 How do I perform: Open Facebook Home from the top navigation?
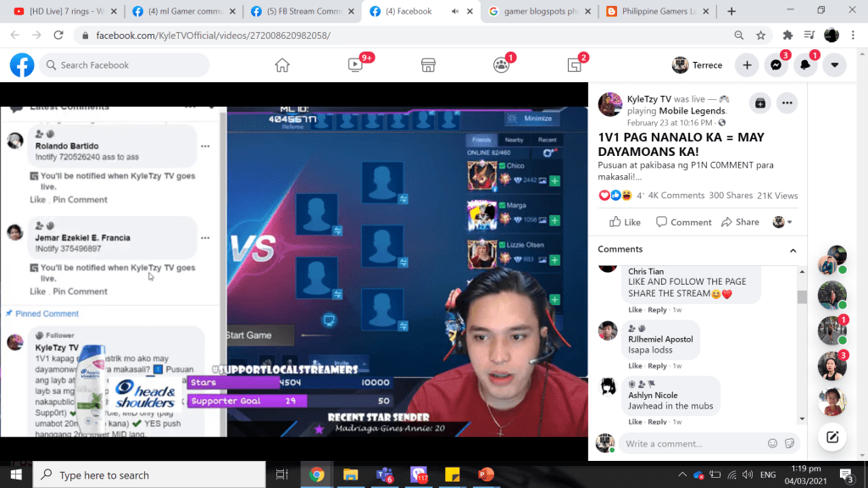click(282, 65)
